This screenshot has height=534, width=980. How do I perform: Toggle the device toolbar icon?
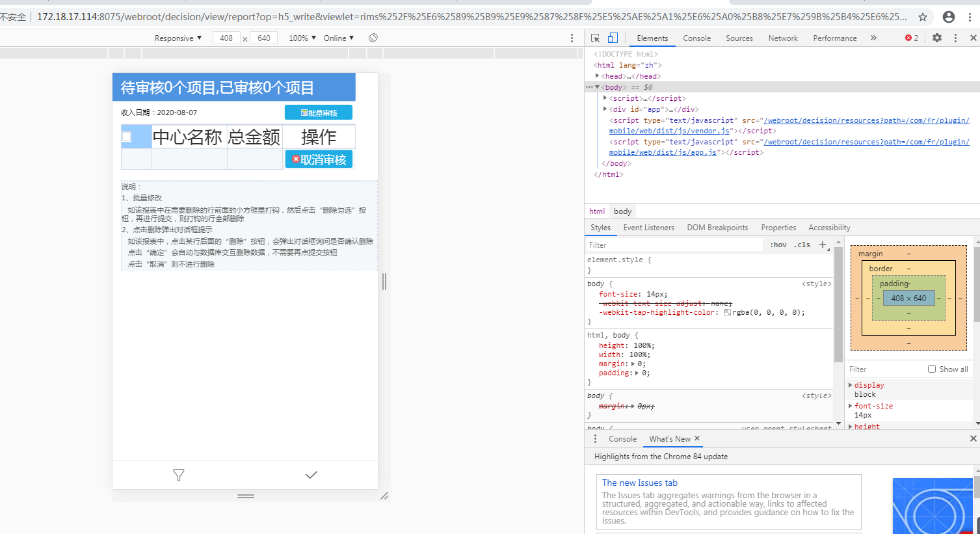point(613,38)
